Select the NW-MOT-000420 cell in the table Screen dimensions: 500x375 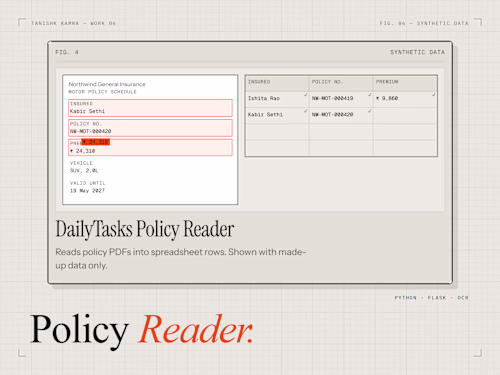(341, 116)
